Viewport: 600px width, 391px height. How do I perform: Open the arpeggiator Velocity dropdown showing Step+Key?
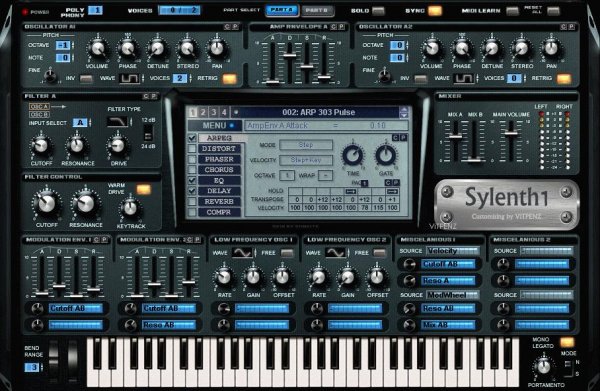[x=306, y=160]
